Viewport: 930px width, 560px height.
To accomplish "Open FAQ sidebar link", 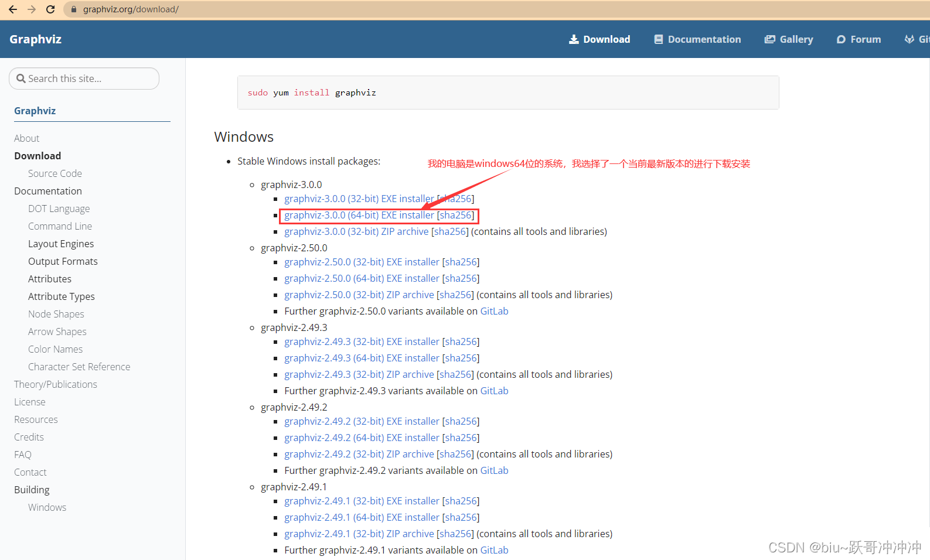I will click(x=23, y=455).
